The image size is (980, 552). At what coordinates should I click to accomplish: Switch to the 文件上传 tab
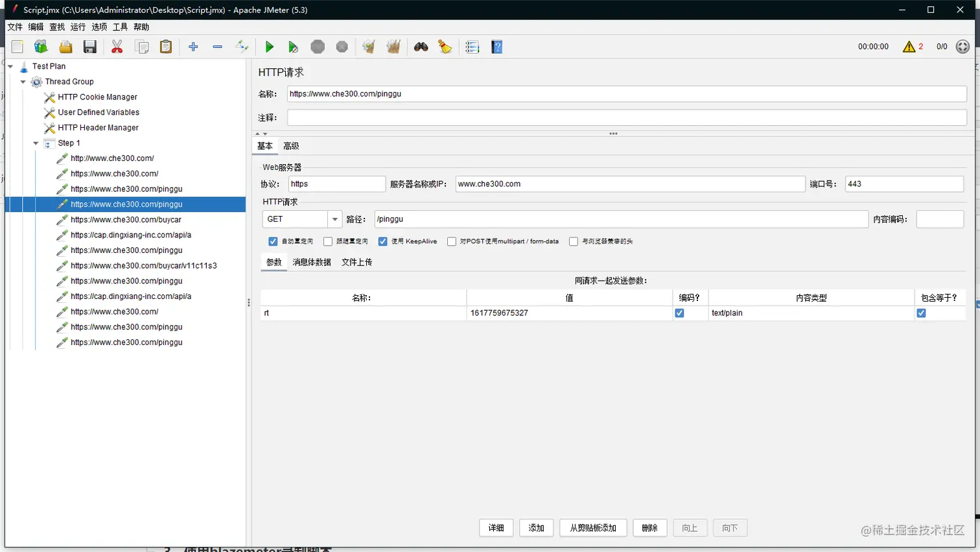357,262
